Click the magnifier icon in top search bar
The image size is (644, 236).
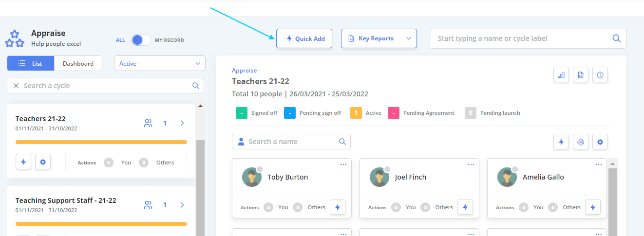[616, 38]
